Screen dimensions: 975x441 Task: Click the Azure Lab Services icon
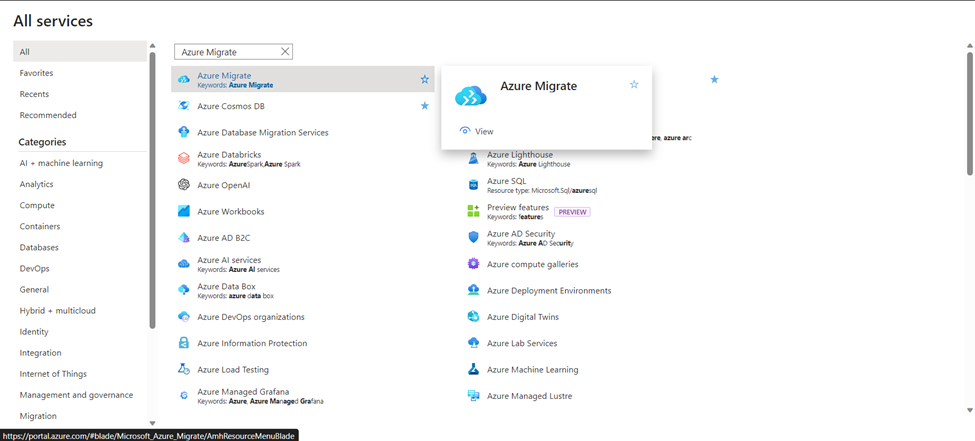pyautogui.click(x=473, y=343)
